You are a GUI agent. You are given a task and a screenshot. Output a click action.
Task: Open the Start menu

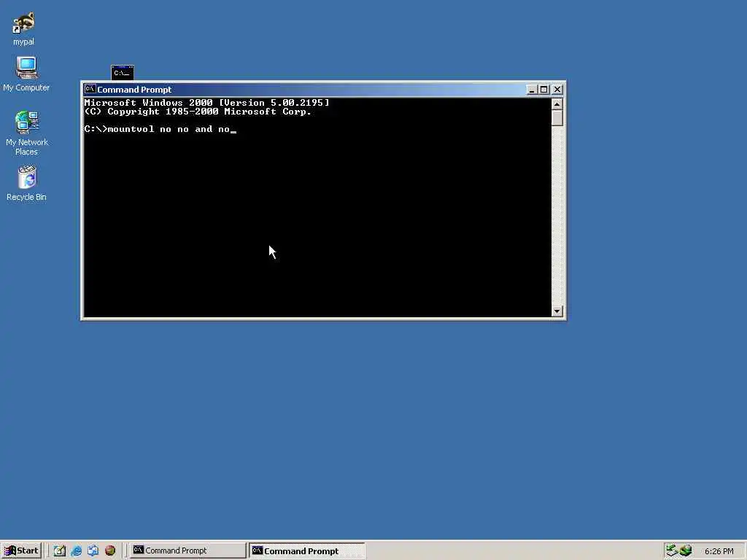click(21, 551)
